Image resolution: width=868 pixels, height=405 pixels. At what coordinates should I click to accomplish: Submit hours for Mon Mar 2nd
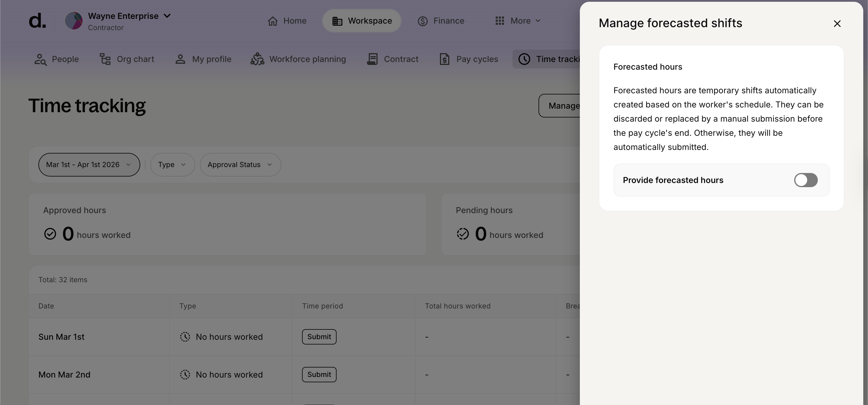(x=319, y=375)
